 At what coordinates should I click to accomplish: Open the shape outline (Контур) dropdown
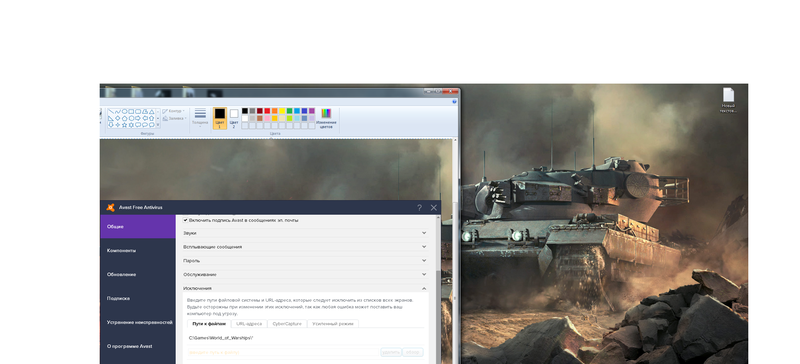174,111
